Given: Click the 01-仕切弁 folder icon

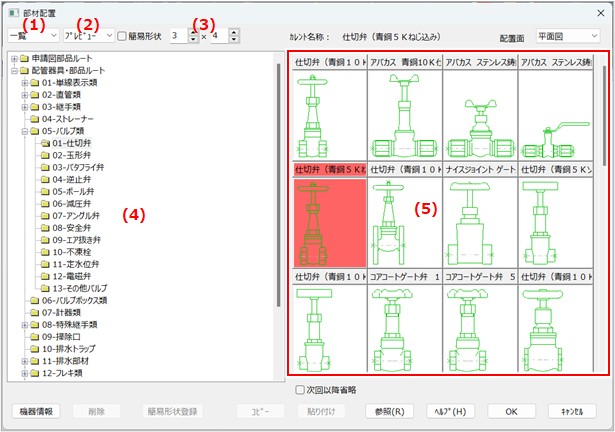Looking at the screenshot, I should coord(45,143).
